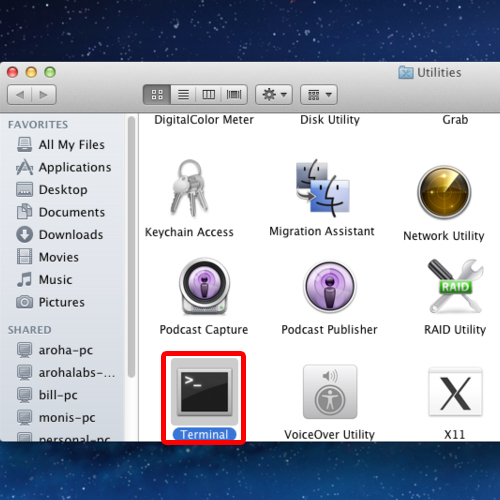The height and width of the screenshot is (500, 500).
Task: Click the sidebar vertical scrollbar
Action: click(132, 247)
